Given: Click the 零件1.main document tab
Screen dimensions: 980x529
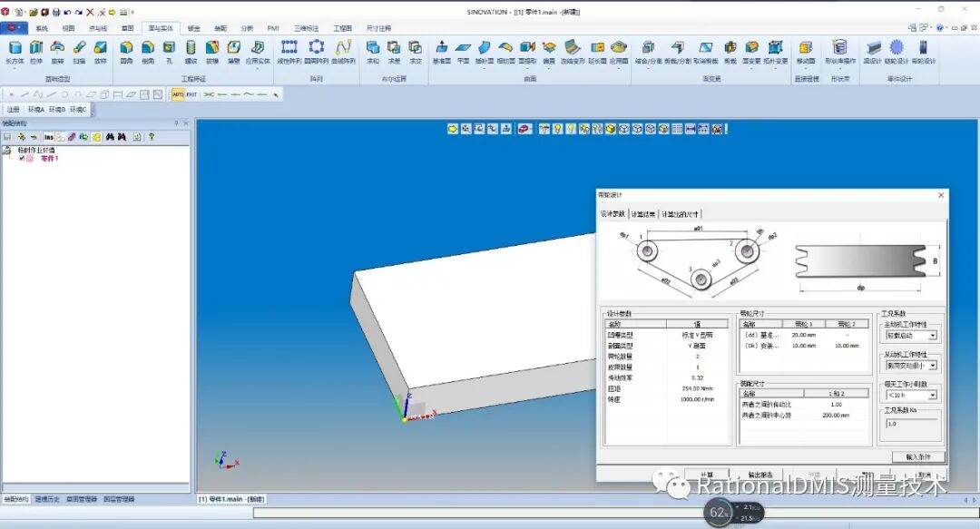Looking at the screenshot, I should click(x=232, y=499).
